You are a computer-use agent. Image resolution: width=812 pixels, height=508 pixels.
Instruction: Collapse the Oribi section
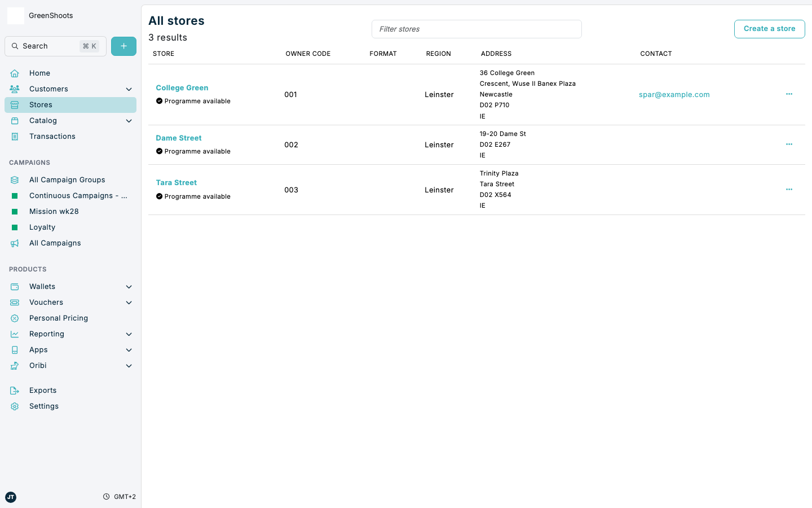[129, 365]
